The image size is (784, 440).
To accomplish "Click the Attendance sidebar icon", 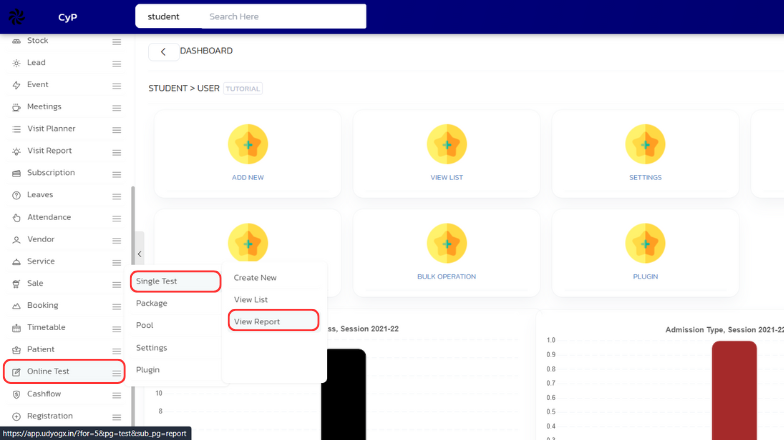I will click(16, 217).
